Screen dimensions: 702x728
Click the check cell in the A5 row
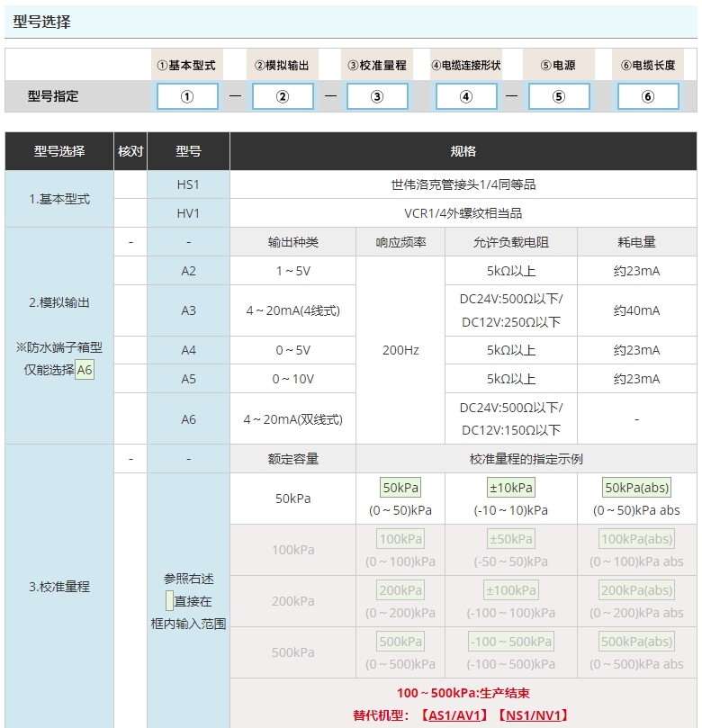pos(130,379)
